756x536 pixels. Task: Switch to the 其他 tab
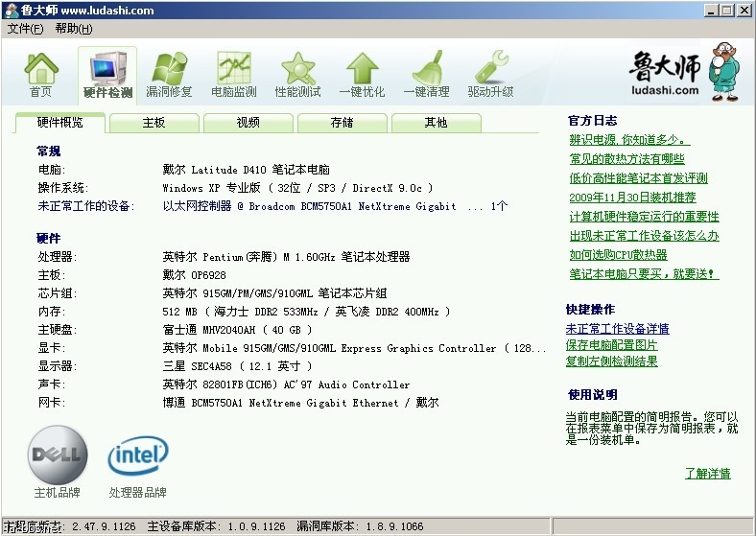436,123
